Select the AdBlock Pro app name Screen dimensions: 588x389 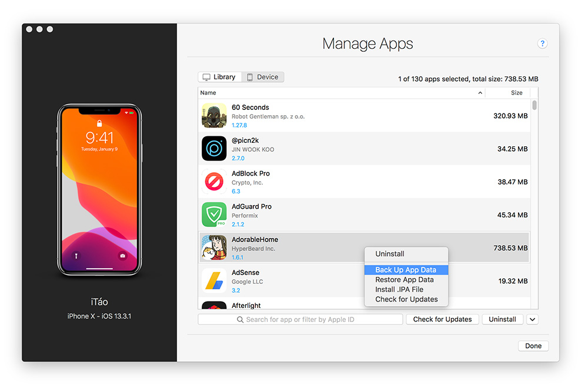point(250,173)
